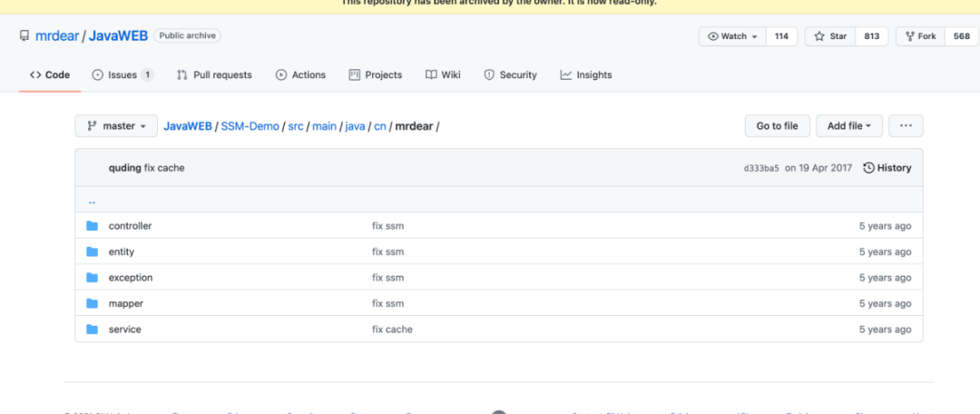The image size is (980, 414).
Task: Open the entity folder
Action: 122,251
